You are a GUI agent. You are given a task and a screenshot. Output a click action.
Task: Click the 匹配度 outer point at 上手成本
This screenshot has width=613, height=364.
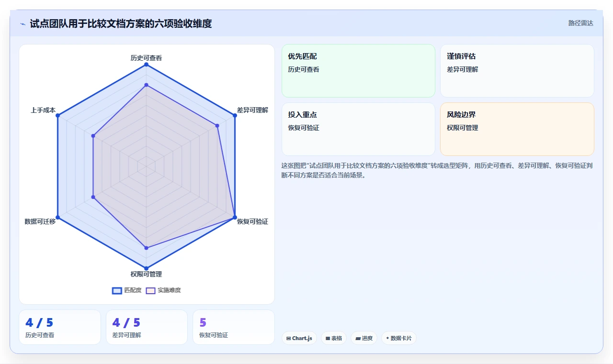(58, 115)
